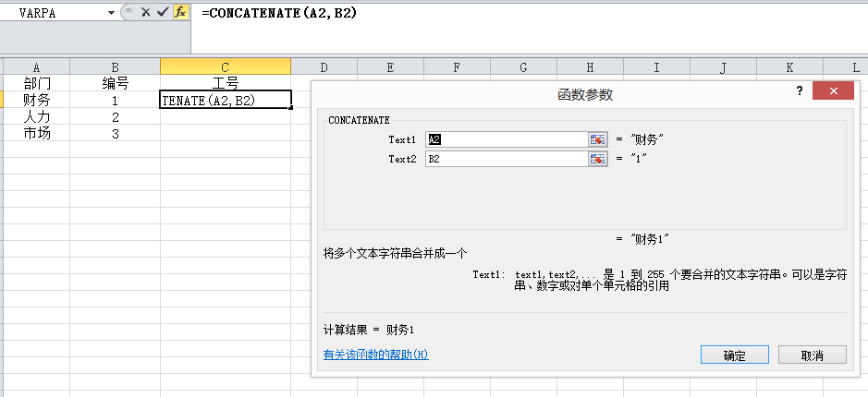Close the 函数参数 dialog
Image resolution: width=868 pixels, height=397 pixels.
pyautogui.click(x=833, y=91)
